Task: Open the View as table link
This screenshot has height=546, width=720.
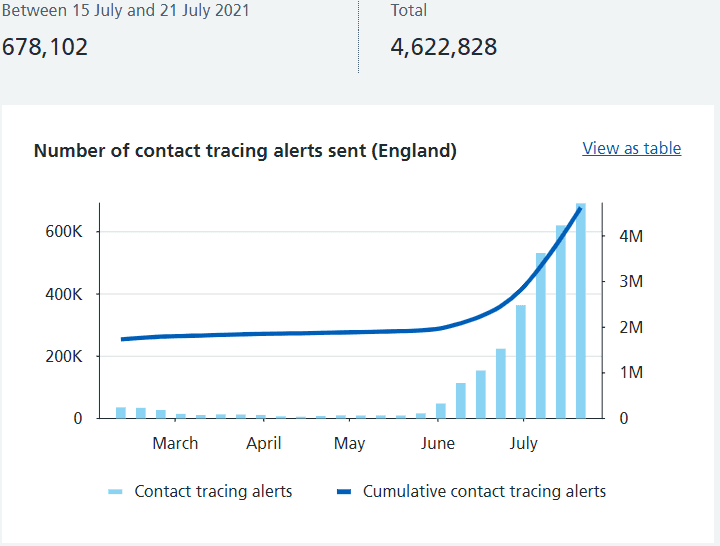Action: (x=631, y=148)
